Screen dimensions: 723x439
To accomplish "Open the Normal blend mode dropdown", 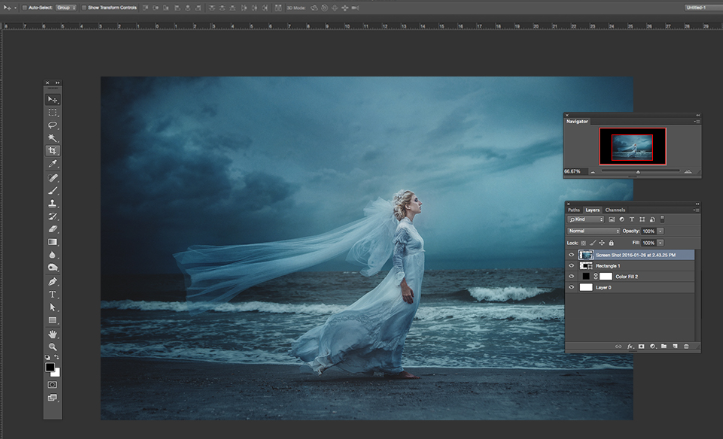I will pos(593,230).
